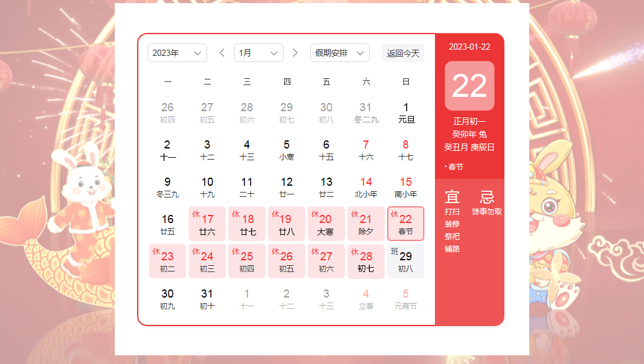Image resolution: width=644 pixels, height=364 pixels.
Task: Select January 15 南小年 date
Action: 406,187
